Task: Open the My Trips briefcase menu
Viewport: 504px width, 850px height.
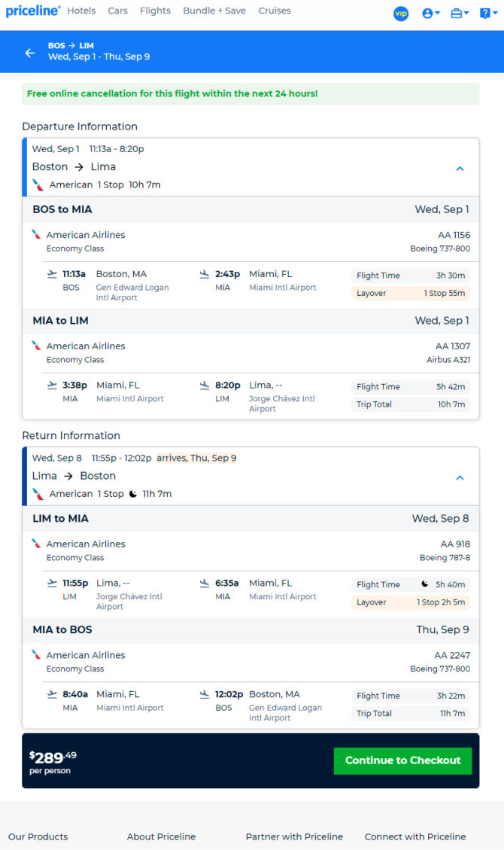Action: [460, 14]
